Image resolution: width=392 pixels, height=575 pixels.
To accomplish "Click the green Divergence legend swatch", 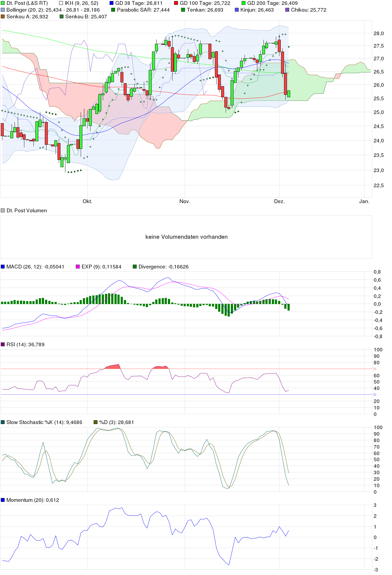I will 135,267.
